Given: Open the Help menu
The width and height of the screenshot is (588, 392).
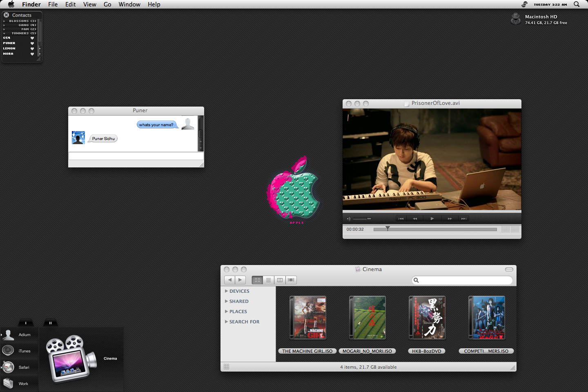Looking at the screenshot, I should (154, 4).
